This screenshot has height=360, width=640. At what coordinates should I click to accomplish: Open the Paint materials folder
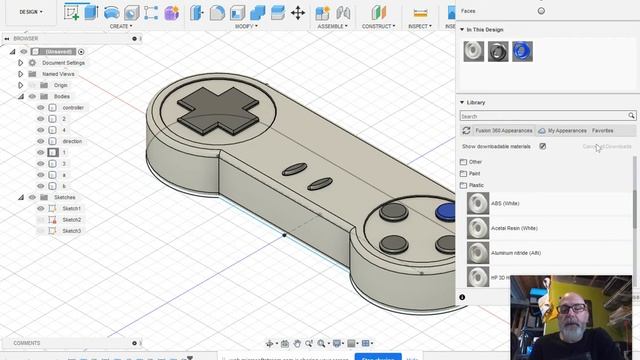471,173
